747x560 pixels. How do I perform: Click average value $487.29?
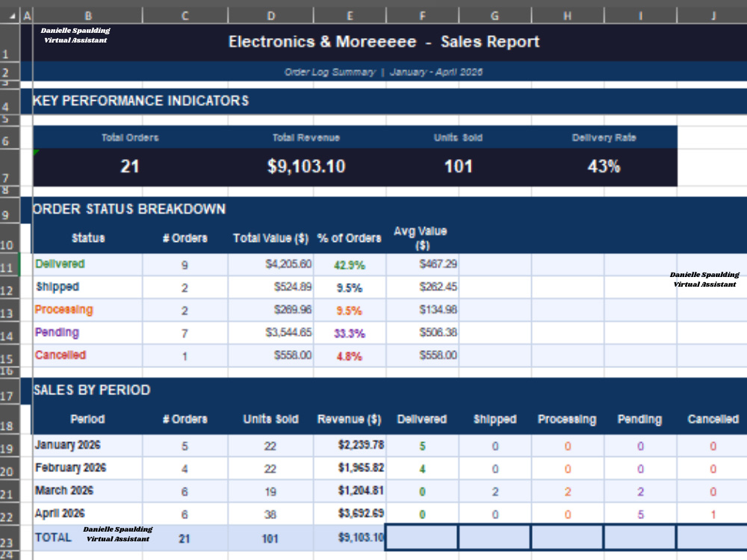(438, 264)
